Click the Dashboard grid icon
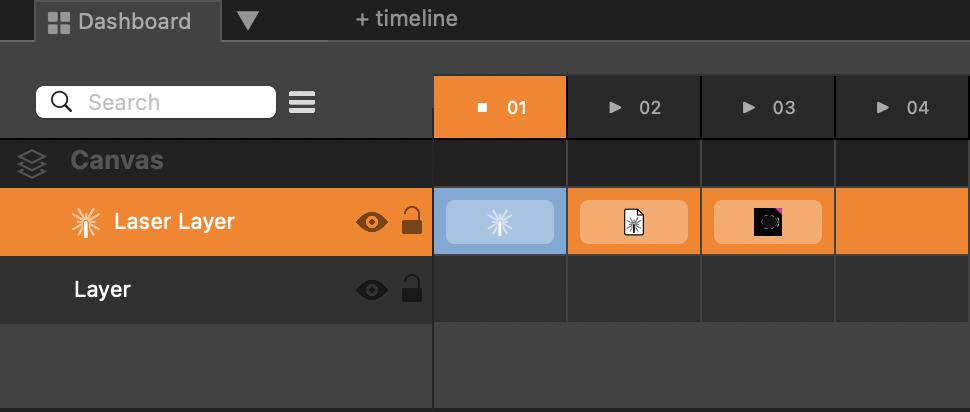970x412 pixels. click(x=59, y=22)
